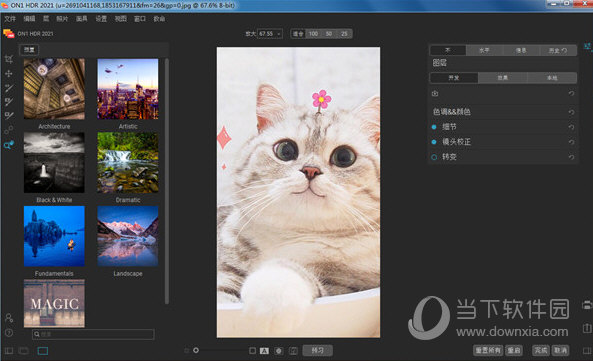Select the brush-with-square tool, fourth in left toolbar
This screenshot has height=361, width=593.
pos(9,102)
